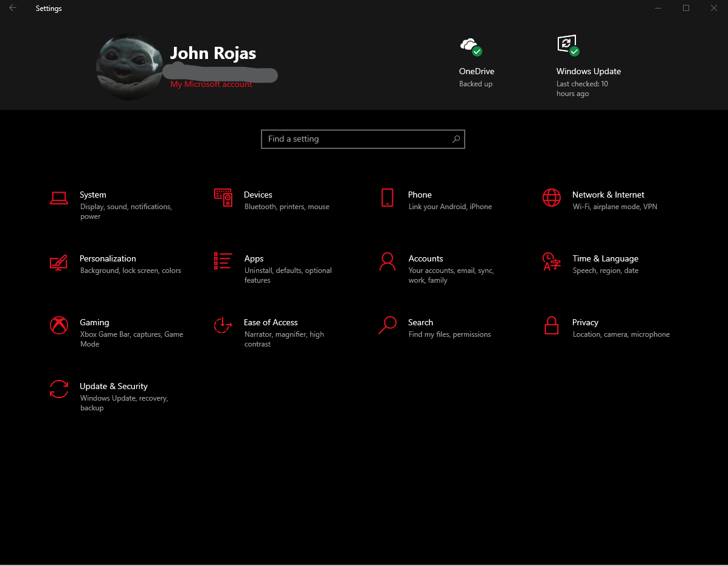Select the System heading
Image resolution: width=728 pixels, height=566 pixels.
93,195
